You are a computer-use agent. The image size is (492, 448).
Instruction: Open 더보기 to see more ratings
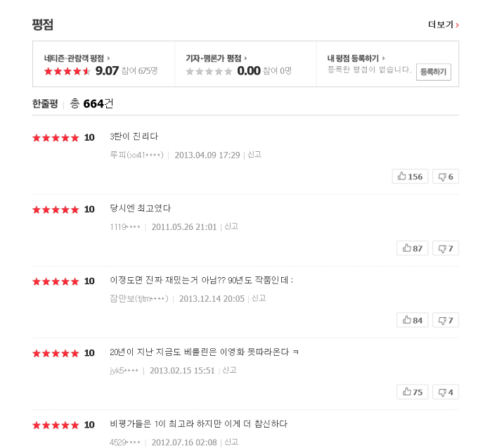(x=444, y=25)
